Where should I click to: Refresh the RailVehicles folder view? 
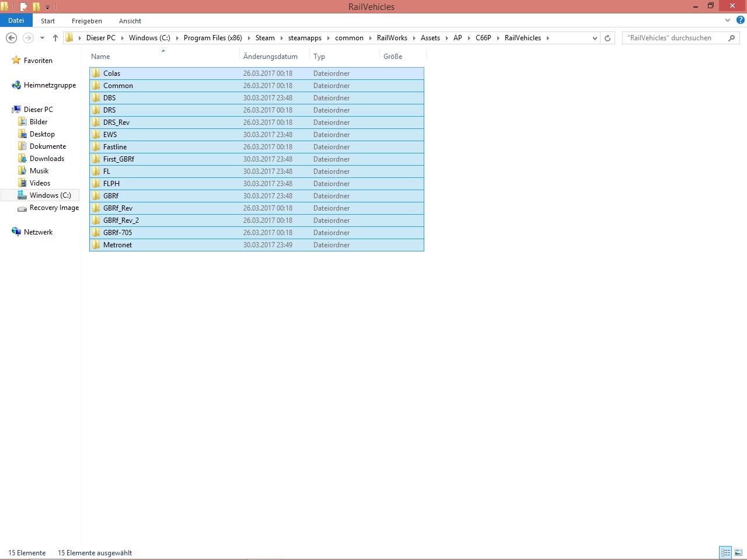(x=608, y=38)
